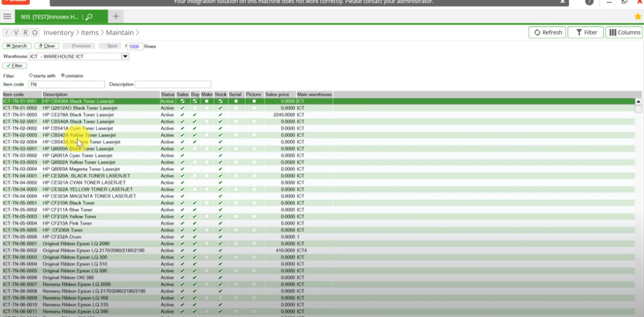This screenshot has width=644, height=317.
Task: Toggle the Serial checkbox for ICT-TN-01-0001
Action: click(236, 102)
